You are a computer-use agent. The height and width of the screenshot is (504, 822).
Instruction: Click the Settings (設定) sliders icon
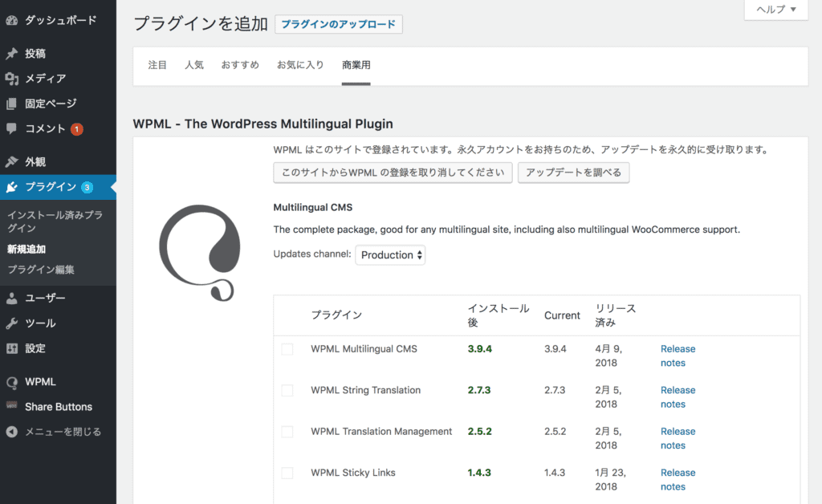pyautogui.click(x=11, y=348)
